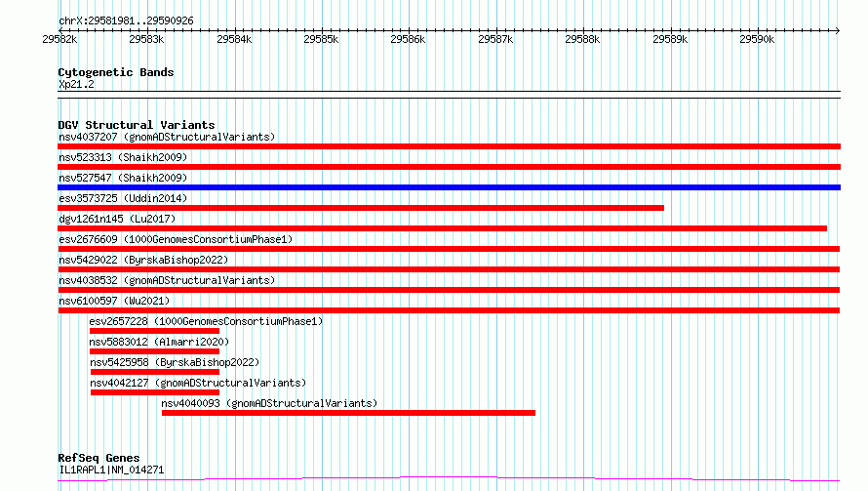Click the 29586k ruler tick
The image size is (868, 491).
pos(408,39)
